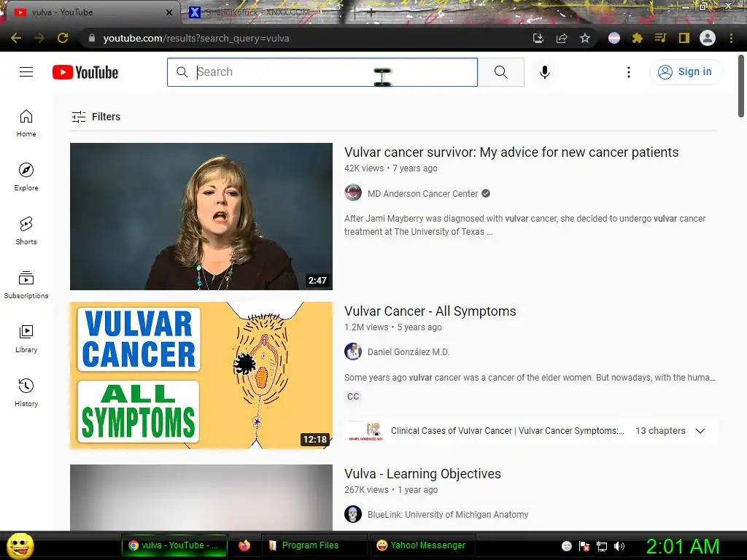Open MD Anderson Cancer Center channel
747x560 pixels.
pyautogui.click(x=422, y=194)
